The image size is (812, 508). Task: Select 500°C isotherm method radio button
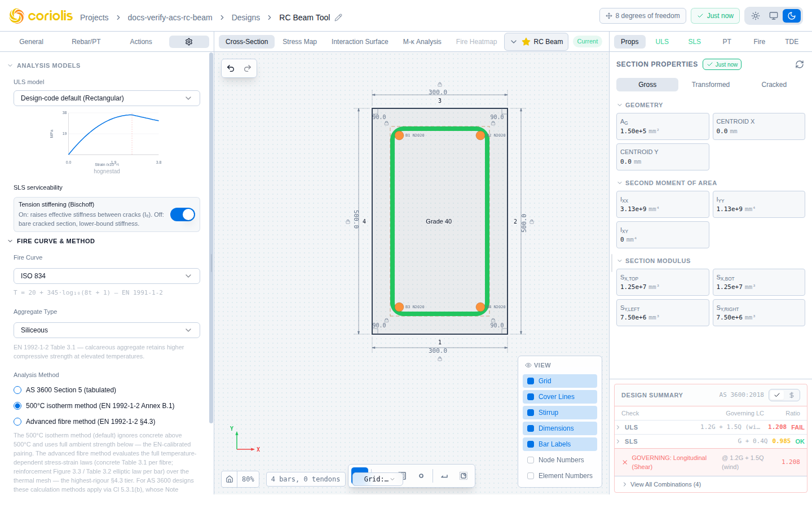click(x=17, y=406)
